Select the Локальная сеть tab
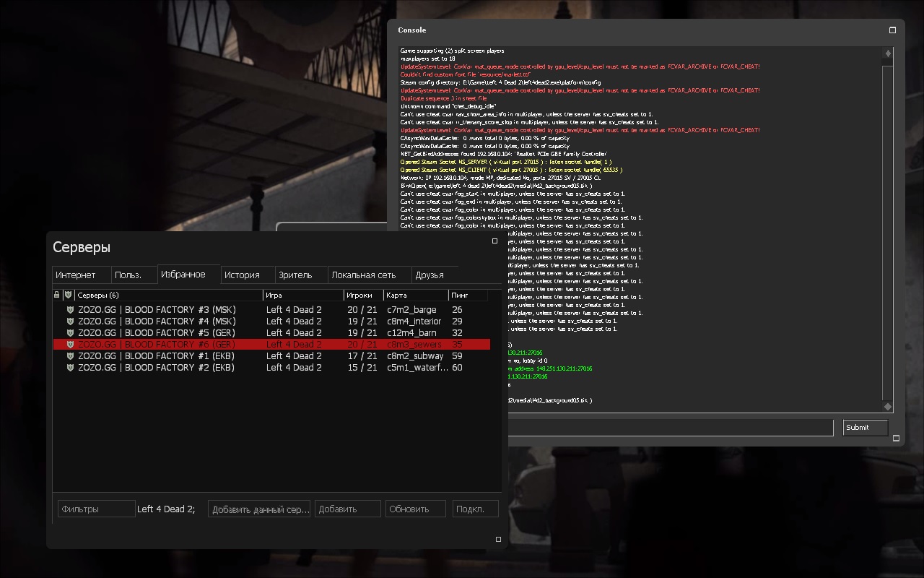924x578 pixels. [x=363, y=275]
